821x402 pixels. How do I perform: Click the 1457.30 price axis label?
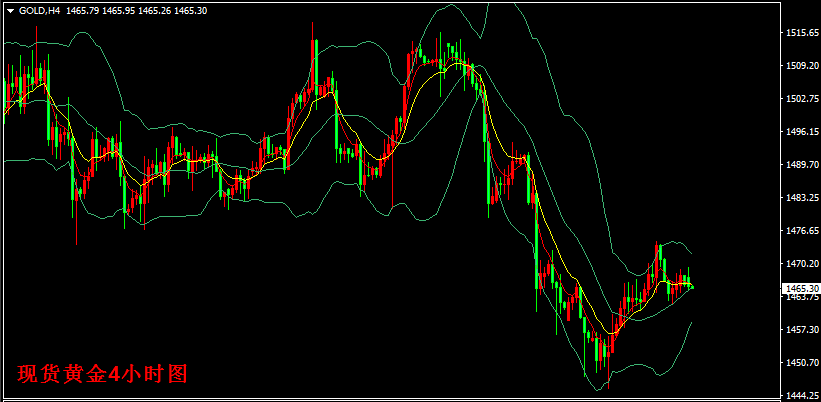(x=802, y=329)
